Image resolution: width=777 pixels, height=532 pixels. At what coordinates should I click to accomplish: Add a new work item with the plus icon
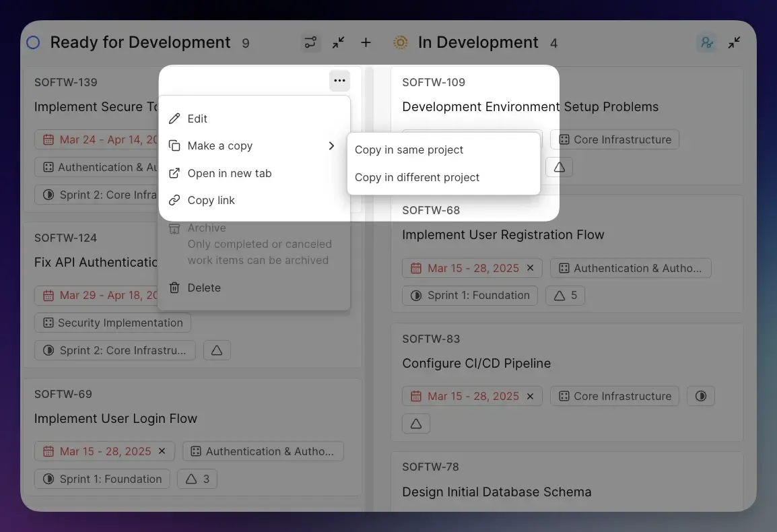(366, 42)
